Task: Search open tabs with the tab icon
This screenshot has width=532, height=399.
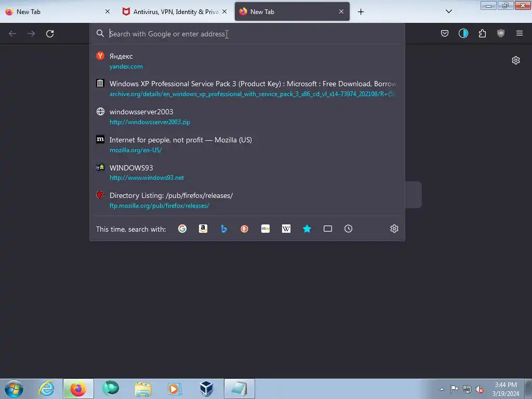Action: coord(328,229)
